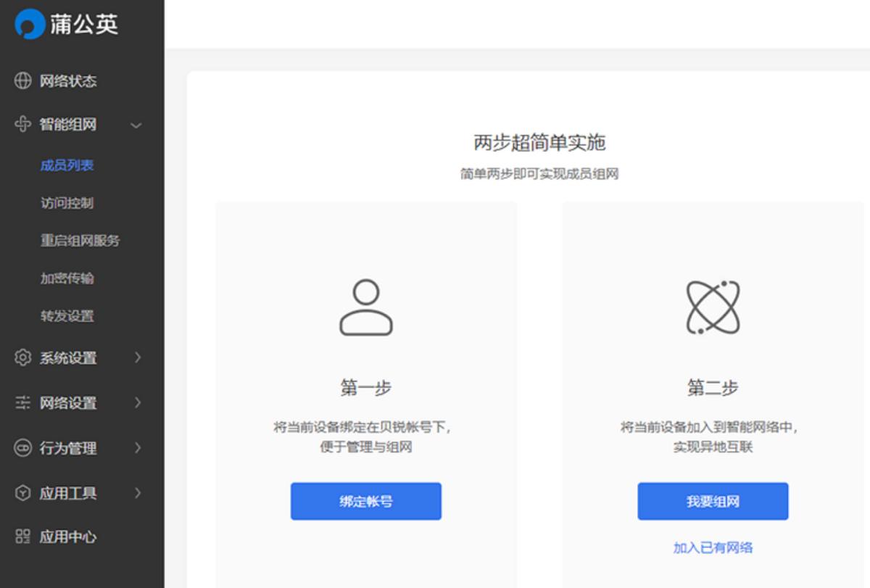Click the 我要组网 button
The height and width of the screenshot is (588, 870).
coord(713,501)
